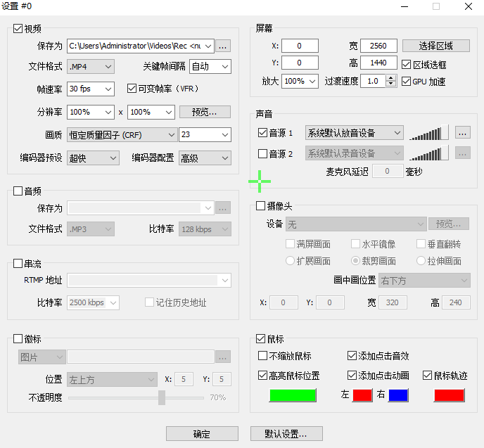
Task: Change the red left-click color swatch
Action: pos(362,395)
